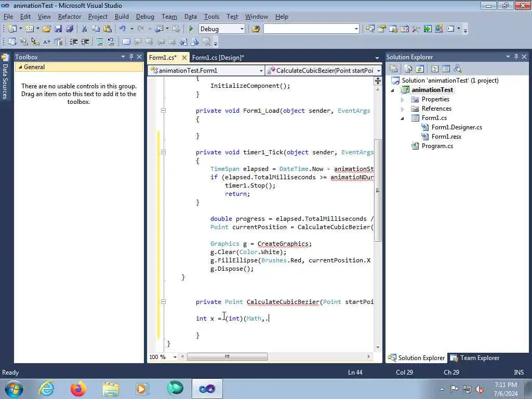The width and height of the screenshot is (532, 399).
Task: Open the Debug menu
Action: coord(145,17)
